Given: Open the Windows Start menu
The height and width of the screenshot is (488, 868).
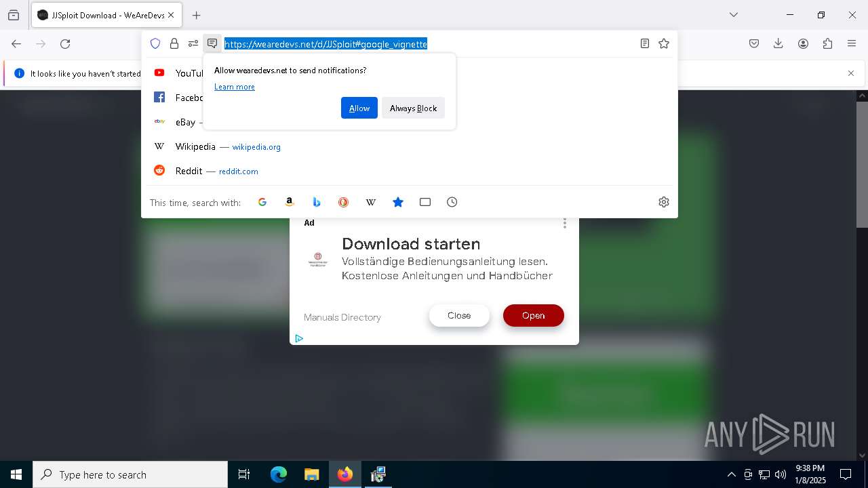Looking at the screenshot, I should pyautogui.click(x=16, y=474).
